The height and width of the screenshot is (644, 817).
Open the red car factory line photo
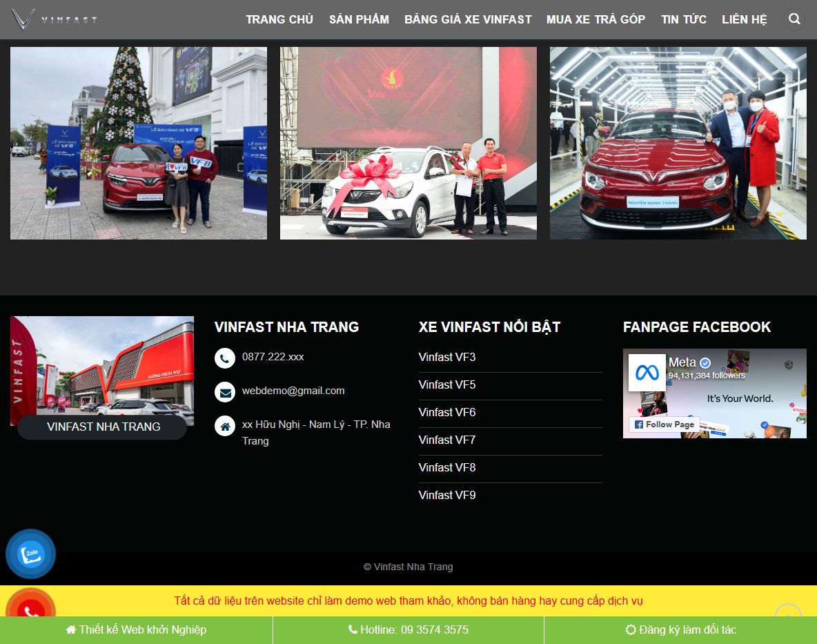(x=678, y=144)
